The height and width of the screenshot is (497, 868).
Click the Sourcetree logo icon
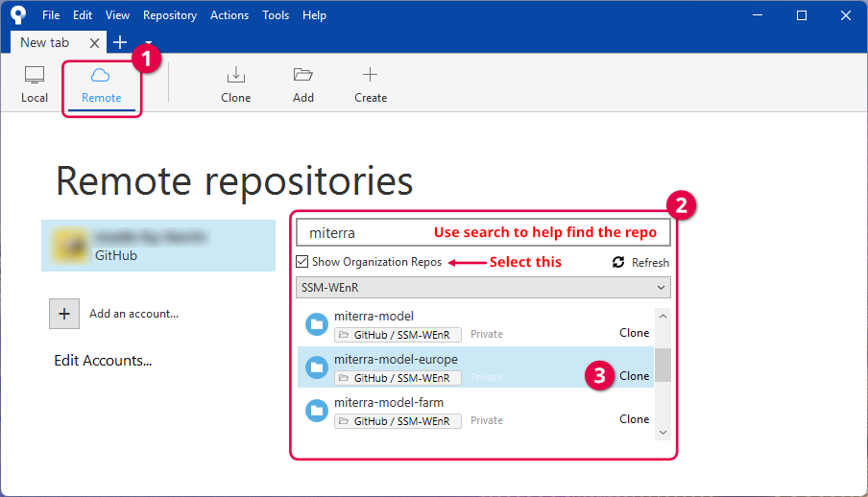(x=18, y=15)
